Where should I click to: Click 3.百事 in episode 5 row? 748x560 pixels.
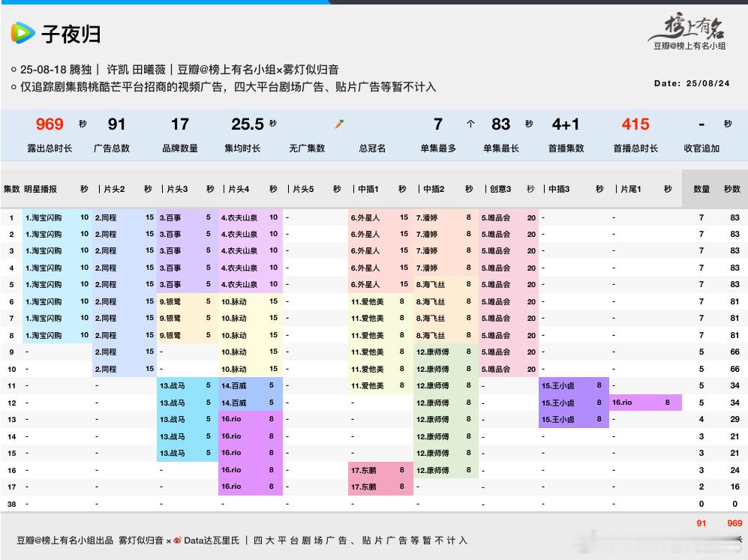coord(170,285)
